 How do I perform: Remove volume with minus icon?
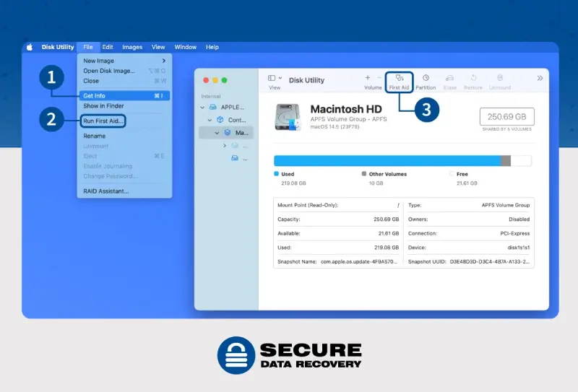tap(379, 78)
